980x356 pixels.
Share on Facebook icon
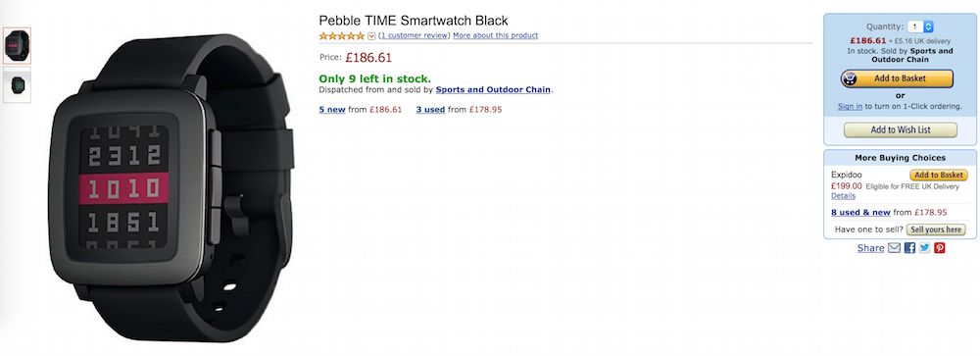click(910, 248)
